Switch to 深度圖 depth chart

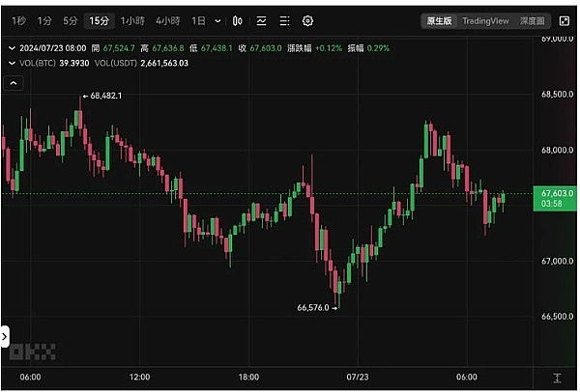pos(532,21)
